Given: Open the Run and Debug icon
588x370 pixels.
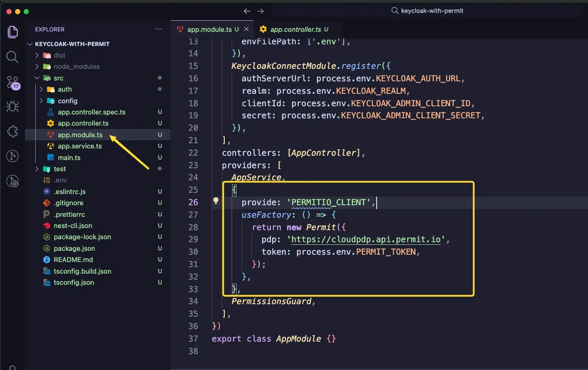Looking at the screenshot, I should (x=12, y=106).
